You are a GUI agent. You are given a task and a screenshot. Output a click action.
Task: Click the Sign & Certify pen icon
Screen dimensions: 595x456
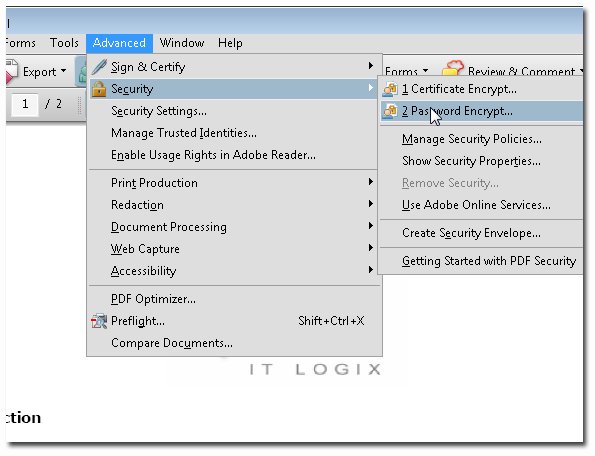coord(99,67)
